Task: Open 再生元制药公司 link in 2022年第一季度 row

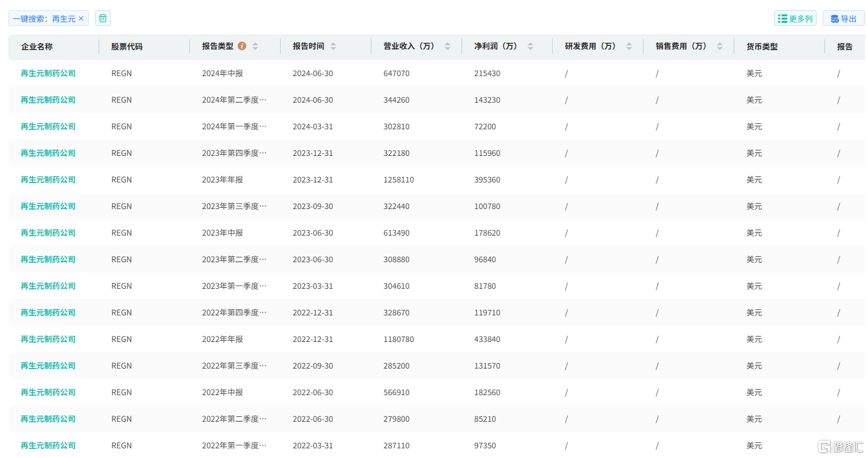Action: (48, 445)
